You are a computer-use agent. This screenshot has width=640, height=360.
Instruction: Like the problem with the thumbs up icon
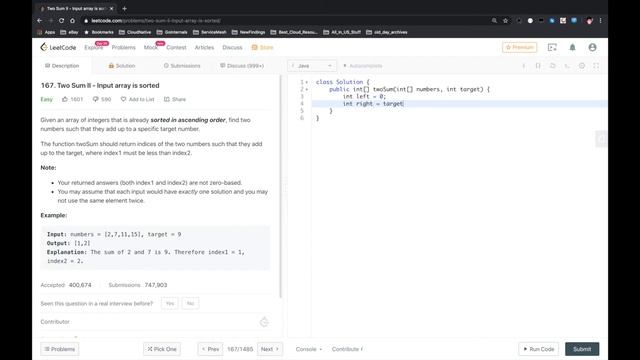[x=65, y=99]
